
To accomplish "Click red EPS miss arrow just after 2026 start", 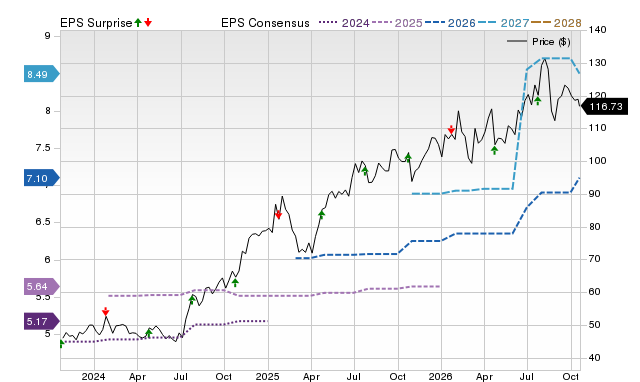I will click(451, 130).
